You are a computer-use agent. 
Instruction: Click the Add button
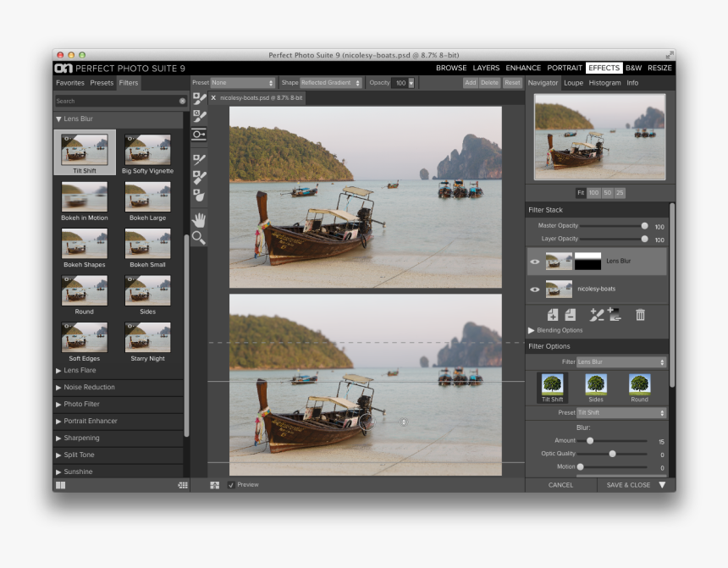coord(471,83)
